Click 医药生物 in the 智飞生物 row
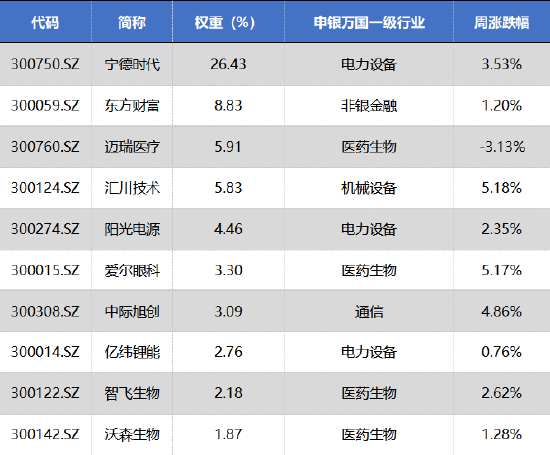Image resolution: width=550 pixels, height=455 pixels. click(369, 393)
